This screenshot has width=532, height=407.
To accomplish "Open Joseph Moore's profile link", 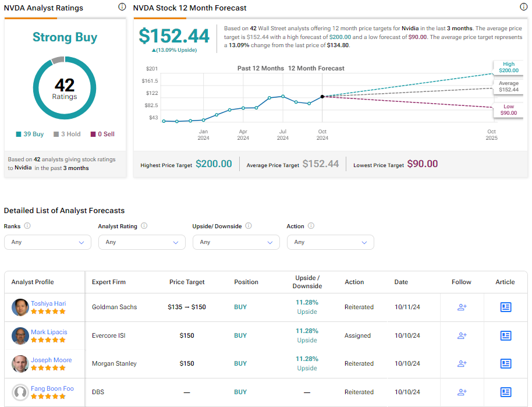I will (x=51, y=360).
